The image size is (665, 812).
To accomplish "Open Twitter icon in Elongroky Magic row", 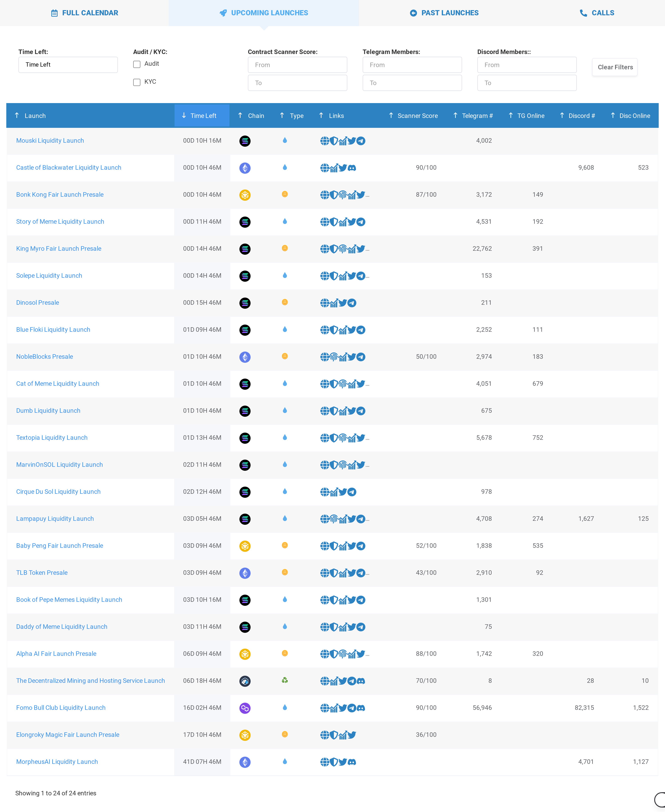I will coord(352,735).
